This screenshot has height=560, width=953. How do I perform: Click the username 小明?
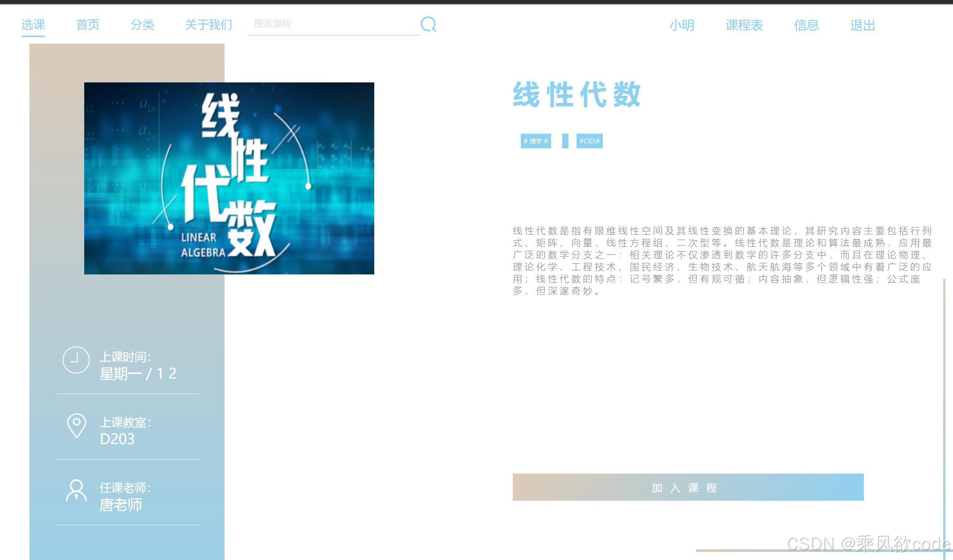(682, 25)
